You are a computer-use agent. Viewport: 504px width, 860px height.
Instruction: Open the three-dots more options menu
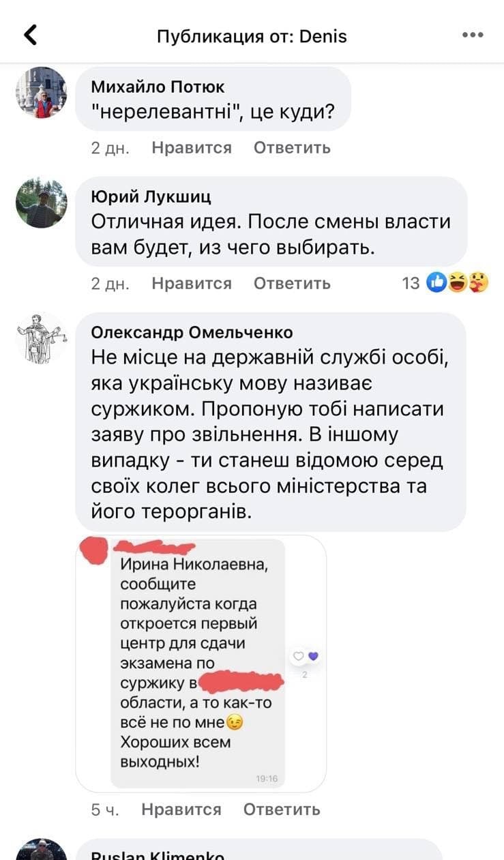(473, 35)
